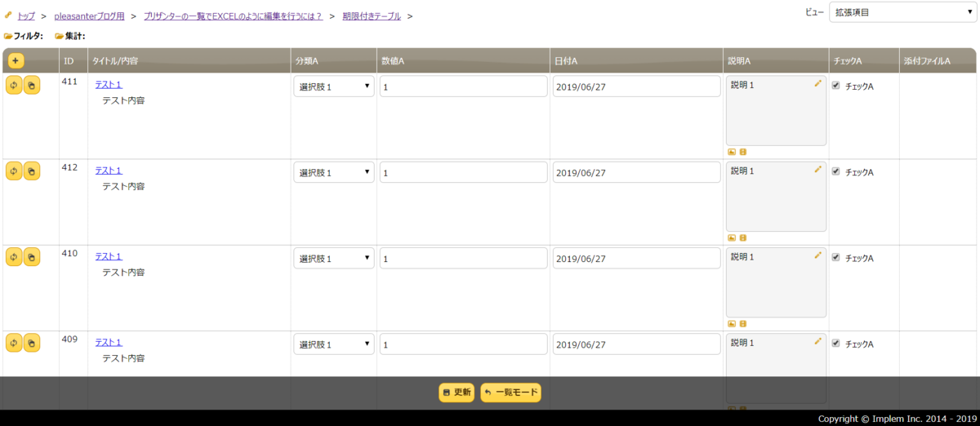
Task: Open the プリザンターの一覧でEXCEL breadcrumb link
Action: tap(233, 16)
